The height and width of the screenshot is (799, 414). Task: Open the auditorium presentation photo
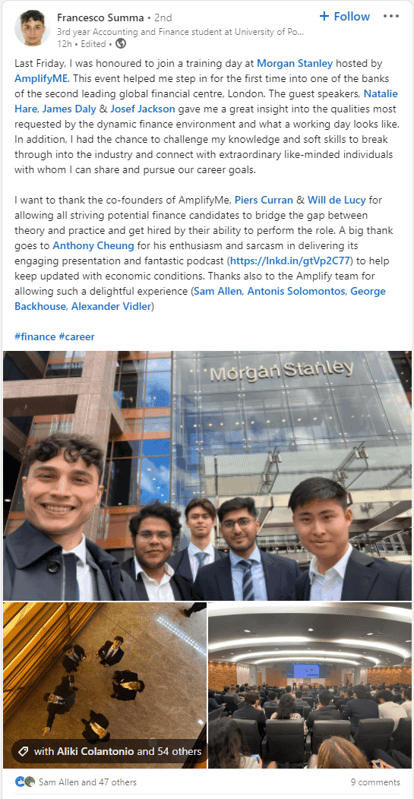click(309, 685)
